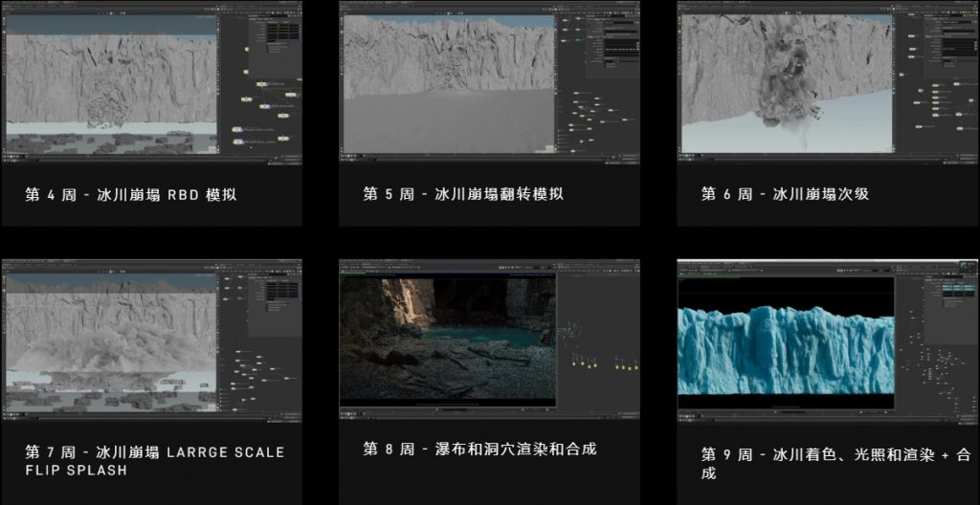980x505 pixels.
Task: Open the Week 9 blue glacier render thumbnail
Action: pyautogui.click(x=828, y=340)
